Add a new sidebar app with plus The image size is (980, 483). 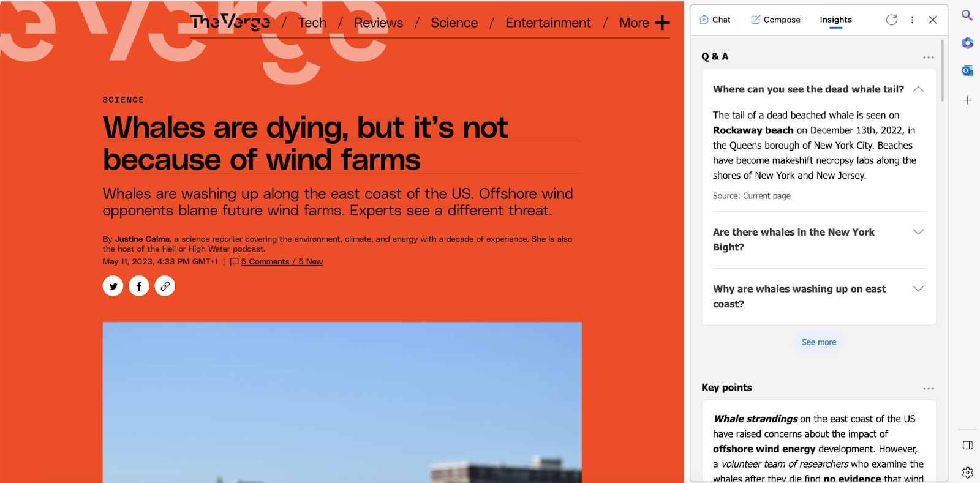click(967, 100)
